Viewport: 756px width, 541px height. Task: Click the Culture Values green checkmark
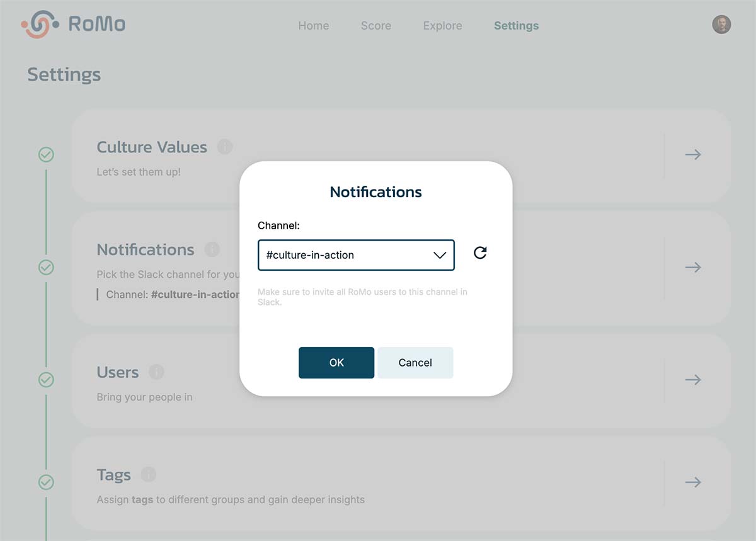[46, 154]
